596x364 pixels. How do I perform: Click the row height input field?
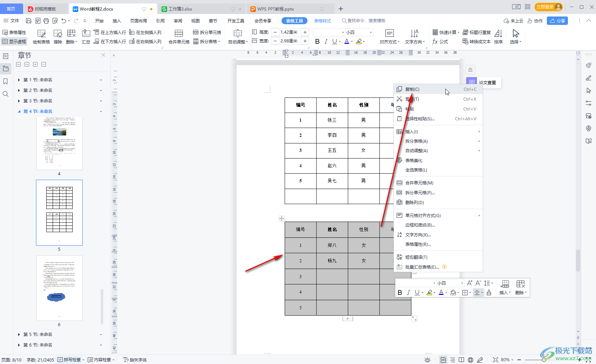(x=290, y=32)
